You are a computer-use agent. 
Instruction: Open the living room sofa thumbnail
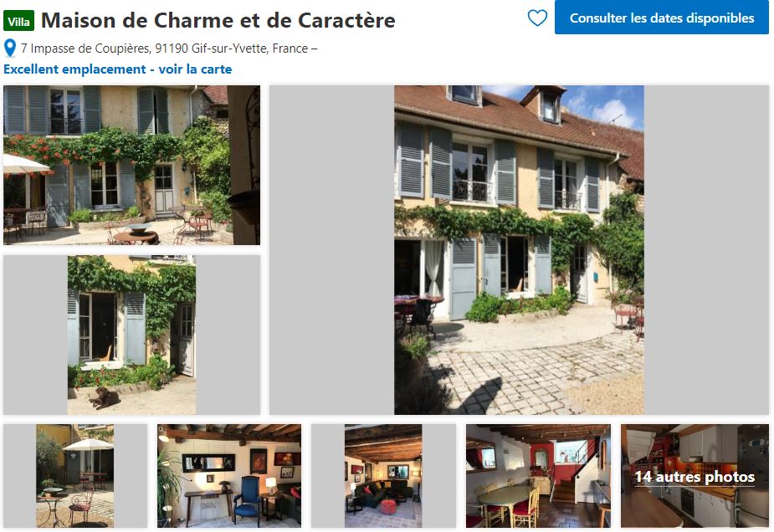(x=383, y=476)
